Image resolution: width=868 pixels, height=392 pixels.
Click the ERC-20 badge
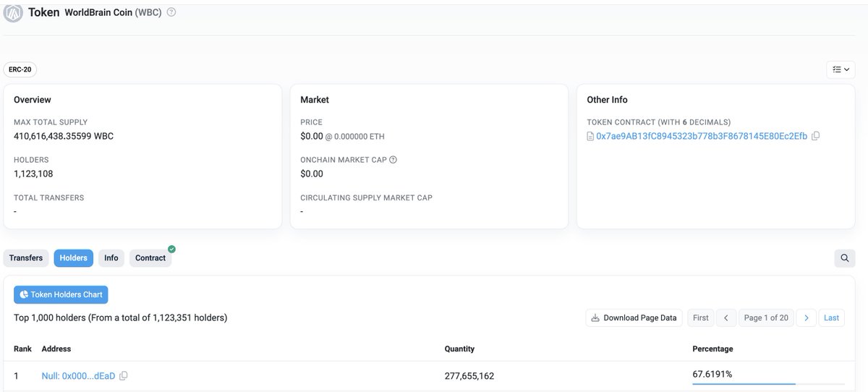click(20, 69)
